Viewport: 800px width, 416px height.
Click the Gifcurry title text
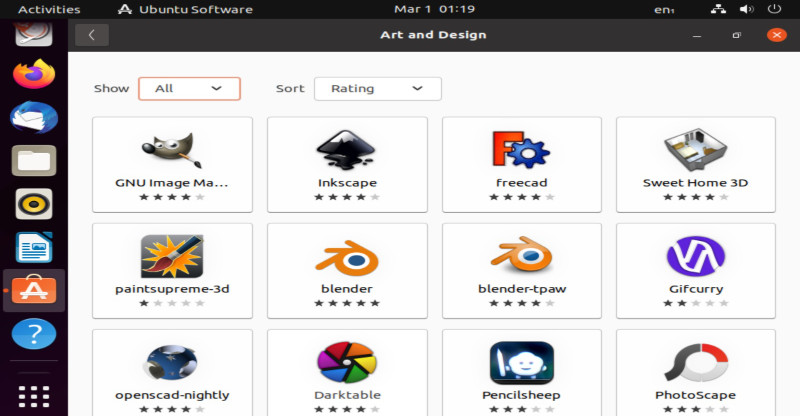click(x=696, y=289)
